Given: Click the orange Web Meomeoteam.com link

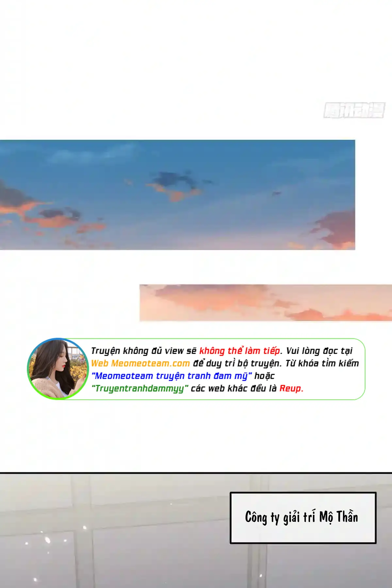Looking at the screenshot, I should 140,363.
